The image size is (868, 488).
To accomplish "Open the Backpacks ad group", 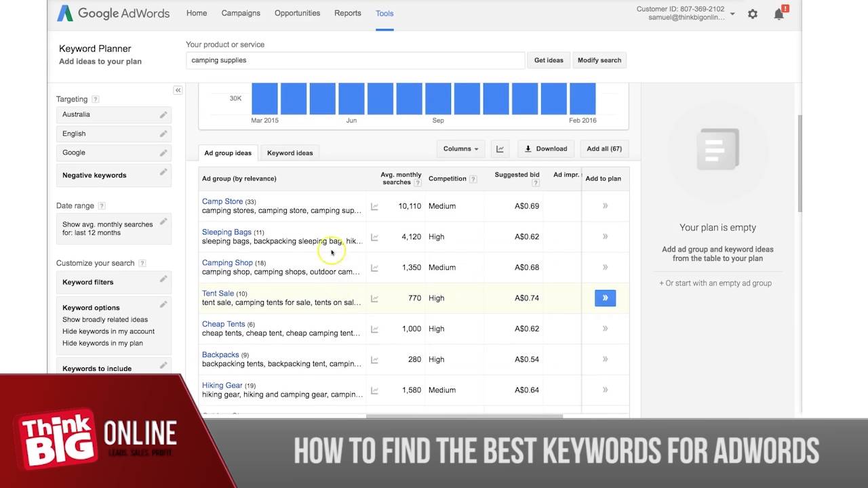I will point(220,354).
